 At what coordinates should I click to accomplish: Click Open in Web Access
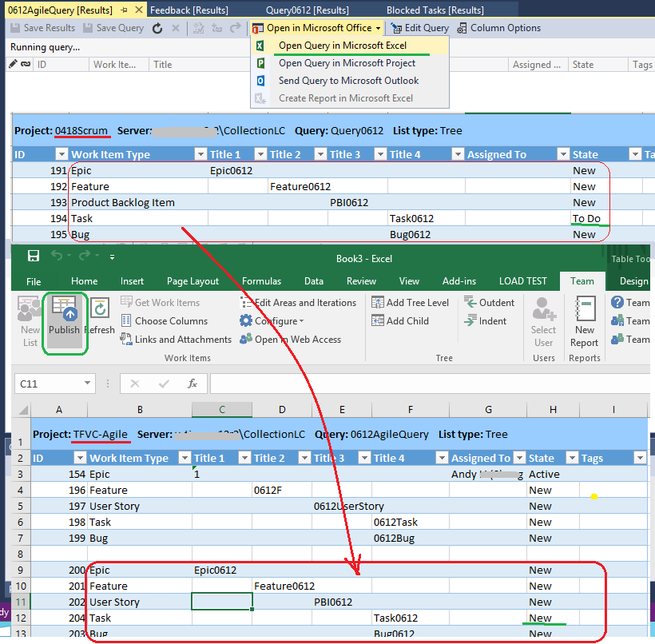[x=291, y=340]
